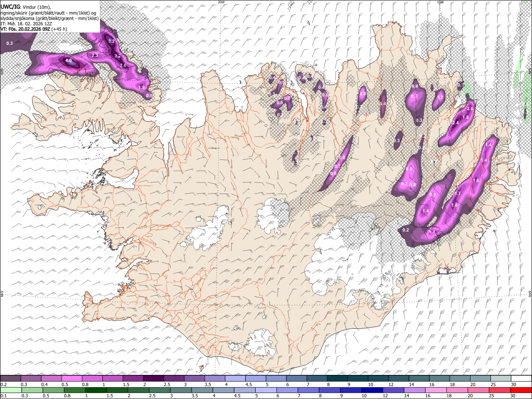Click the 15W longitude label at the top
This screenshot has width=532, height=399.
pyautogui.click(x=440, y=2)
